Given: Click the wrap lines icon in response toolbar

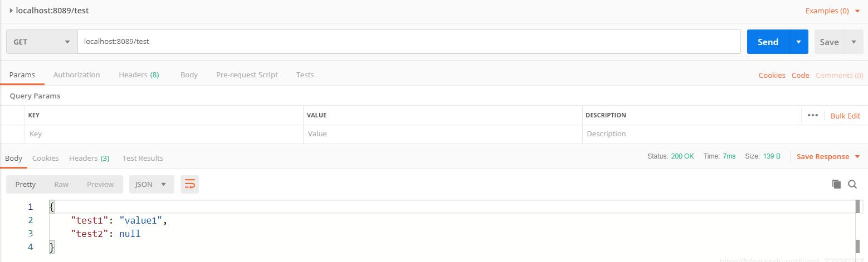Looking at the screenshot, I should pyautogui.click(x=190, y=184).
